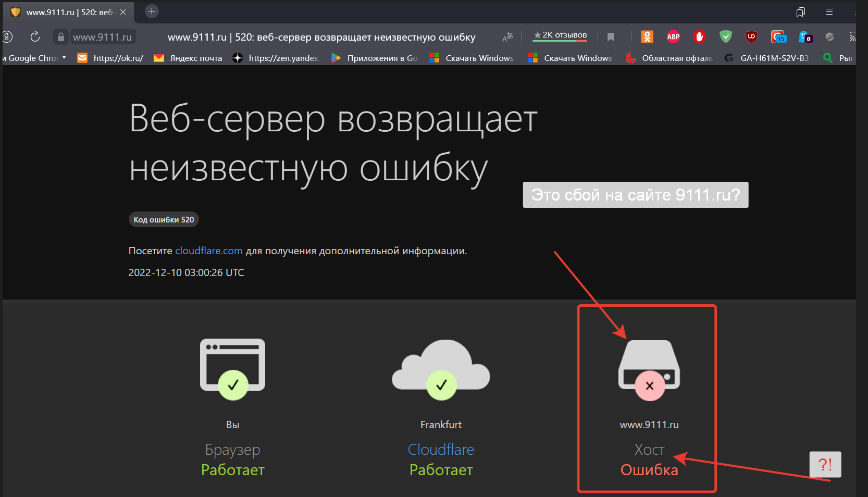Open the AdGuard shield extension
868x497 pixels.
pyautogui.click(x=726, y=36)
